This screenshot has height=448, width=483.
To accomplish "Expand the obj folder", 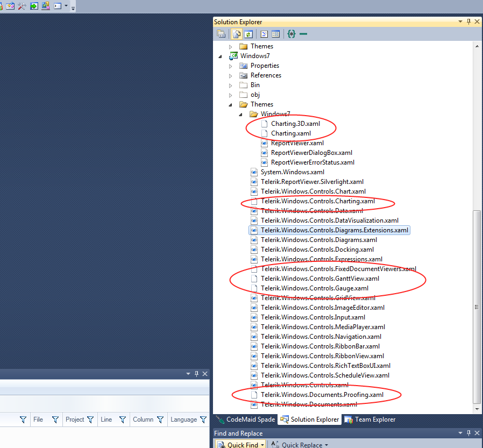I will click(x=230, y=95).
